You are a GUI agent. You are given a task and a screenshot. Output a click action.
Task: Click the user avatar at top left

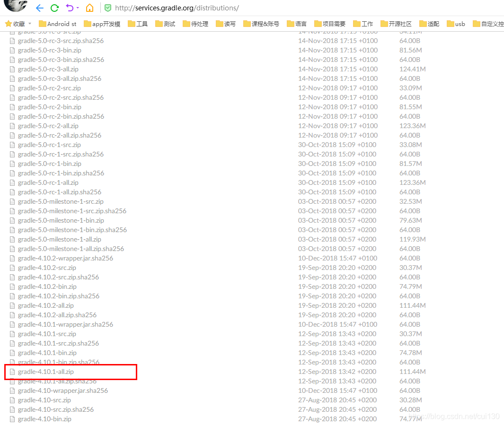(x=16, y=5)
